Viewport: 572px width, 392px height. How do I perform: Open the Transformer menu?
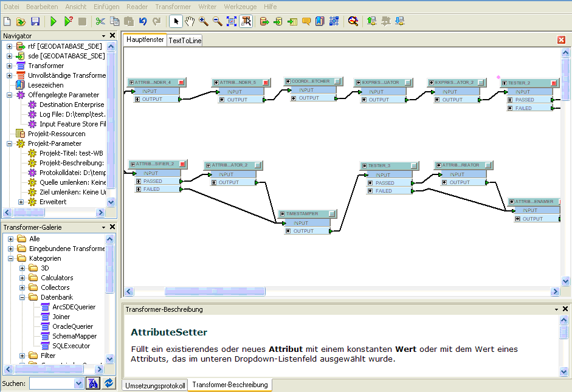[x=173, y=6]
